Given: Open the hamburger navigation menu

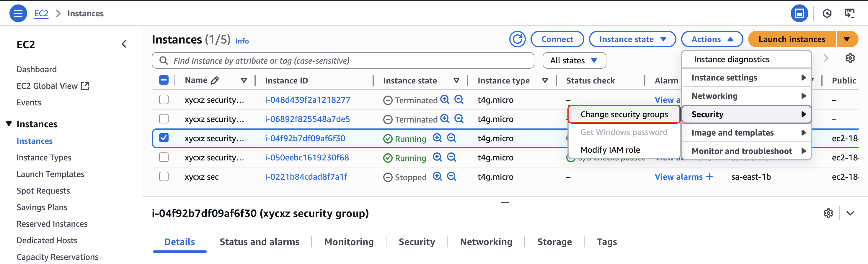Looking at the screenshot, I should (18, 14).
